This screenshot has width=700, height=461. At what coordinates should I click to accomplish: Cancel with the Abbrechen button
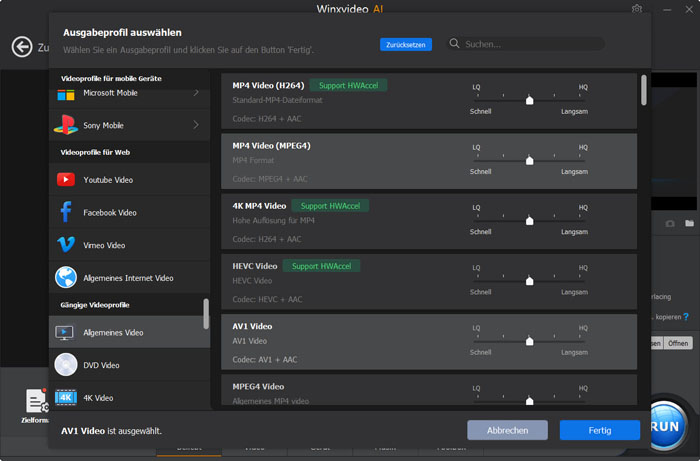pos(507,430)
